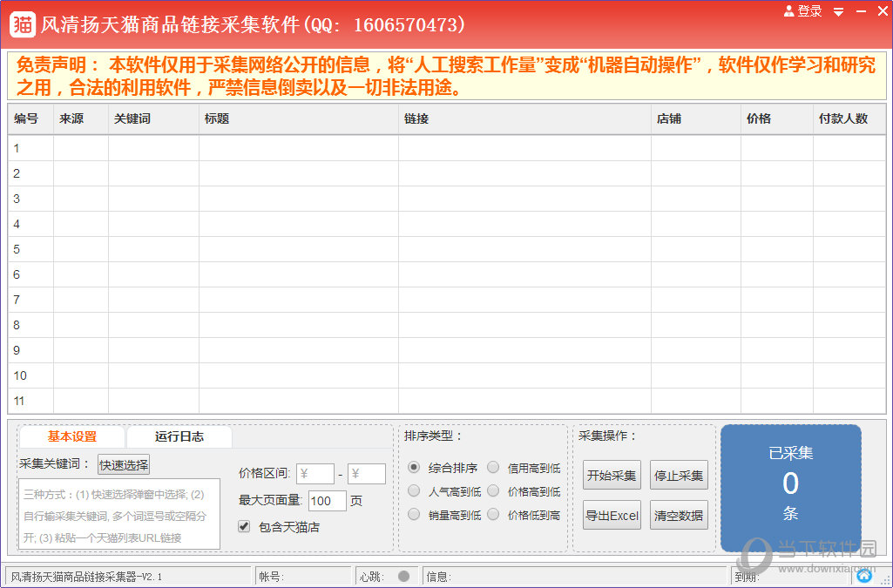The height and width of the screenshot is (588, 893).
Task: Click the 最大页面量 input field
Action: 327,501
